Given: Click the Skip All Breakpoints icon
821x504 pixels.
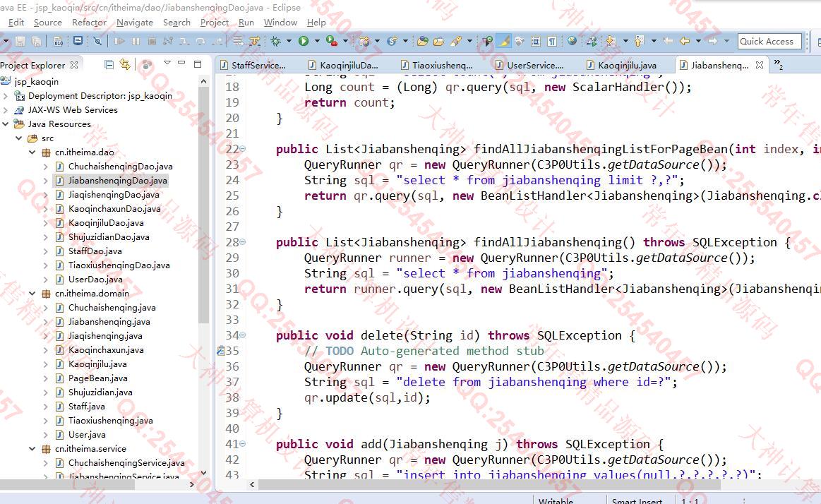Looking at the screenshot, I should coord(98,41).
